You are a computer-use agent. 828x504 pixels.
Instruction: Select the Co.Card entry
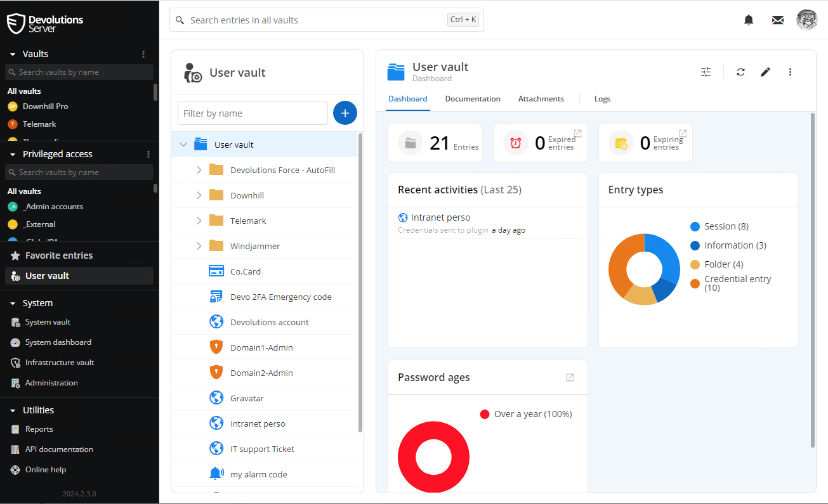coord(265,271)
